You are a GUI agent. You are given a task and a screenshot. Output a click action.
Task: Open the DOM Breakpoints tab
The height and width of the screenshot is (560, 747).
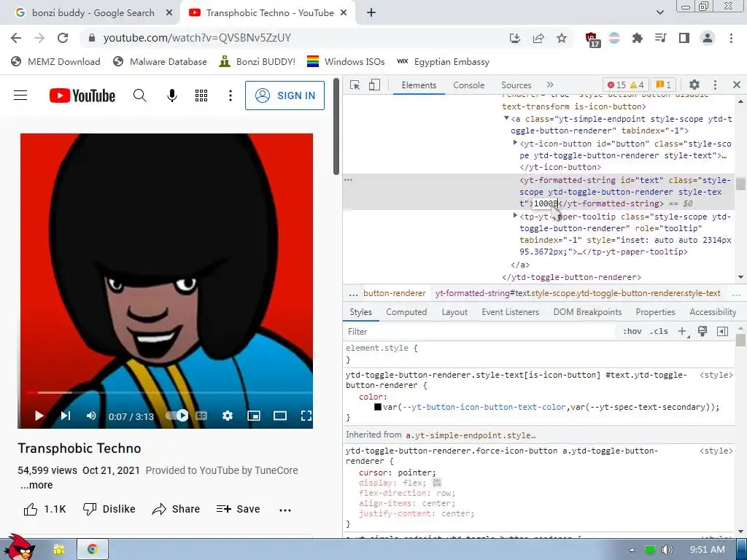587,312
